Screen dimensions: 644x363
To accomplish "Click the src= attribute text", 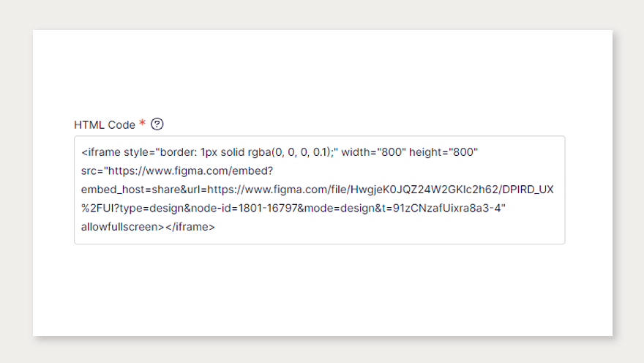I will point(91,171).
